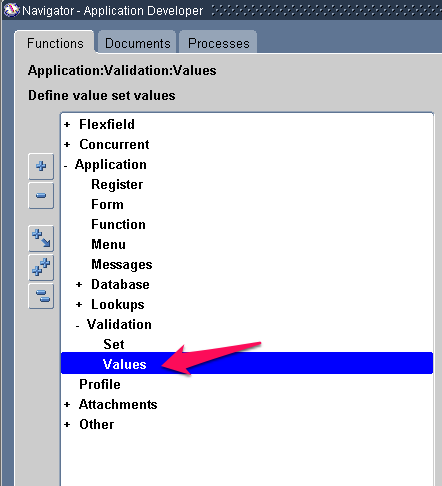Select the Concurrent label
Image resolution: width=442 pixels, height=486 pixels.
point(114,144)
